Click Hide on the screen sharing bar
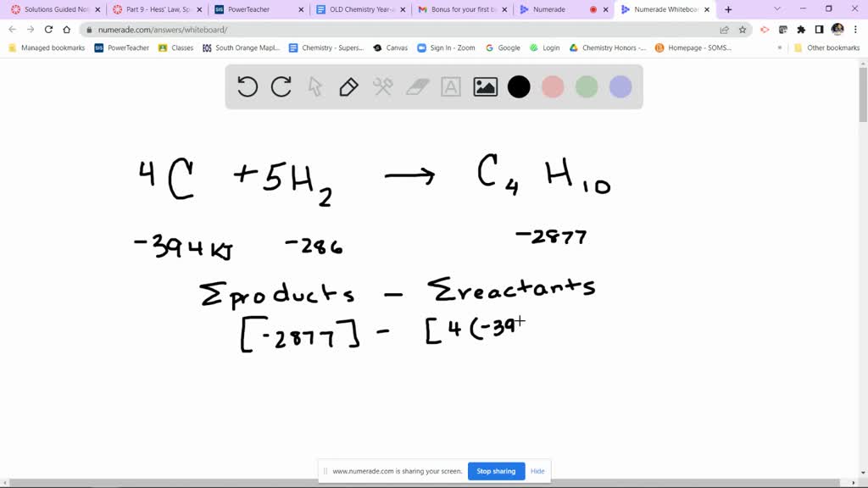This screenshot has height=488, width=868. [537, 471]
